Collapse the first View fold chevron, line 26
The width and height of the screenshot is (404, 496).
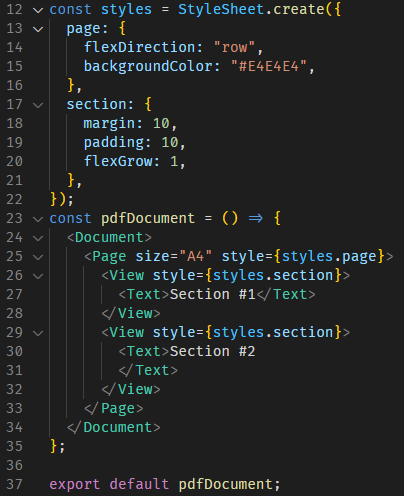[x=38, y=276]
